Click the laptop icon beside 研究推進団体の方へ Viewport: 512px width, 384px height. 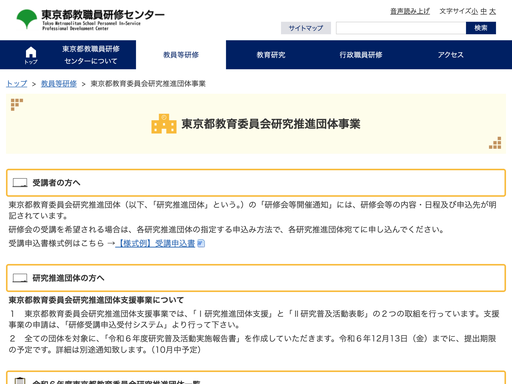click(x=20, y=278)
